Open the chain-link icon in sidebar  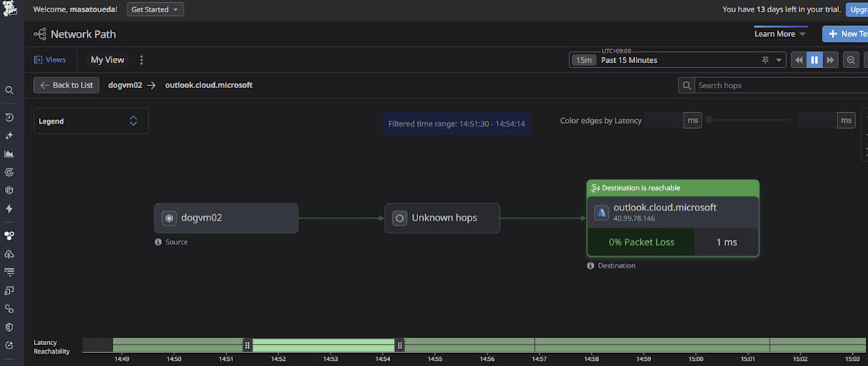(x=9, y=309)
